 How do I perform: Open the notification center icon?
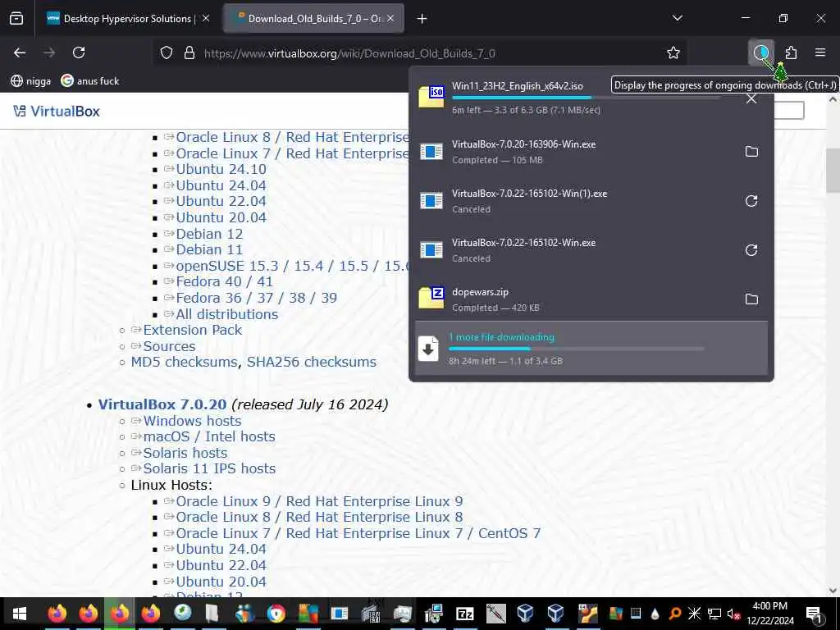coord(814,614)
